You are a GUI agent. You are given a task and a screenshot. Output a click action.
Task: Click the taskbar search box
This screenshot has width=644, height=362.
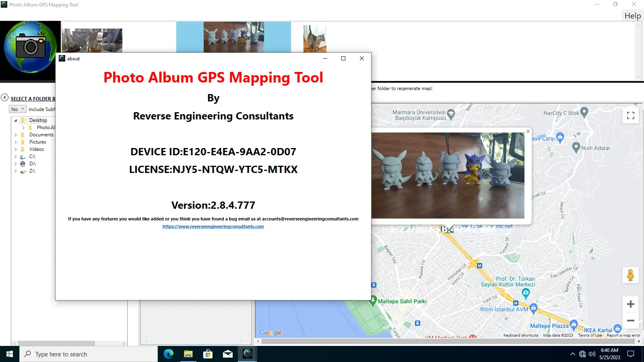coord(89,354)
